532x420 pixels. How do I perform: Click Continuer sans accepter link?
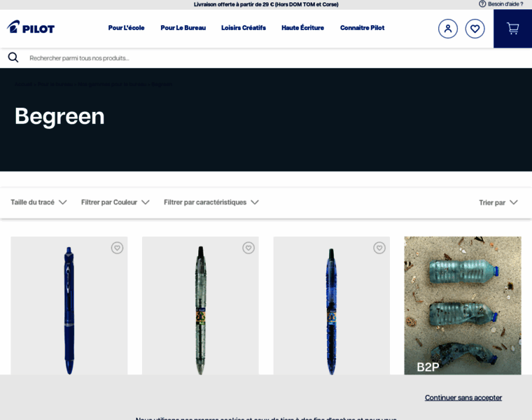pos(463,398)
